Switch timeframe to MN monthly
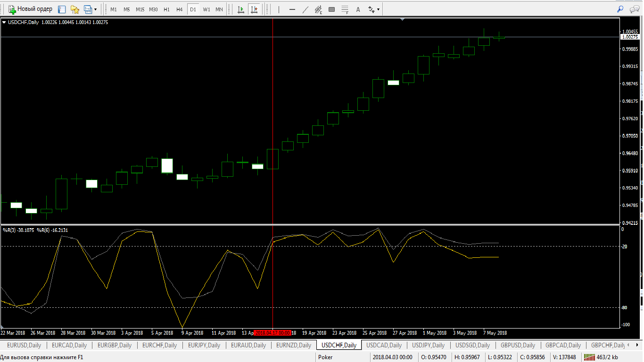The image size is (644, 362). tap(219, 9)
